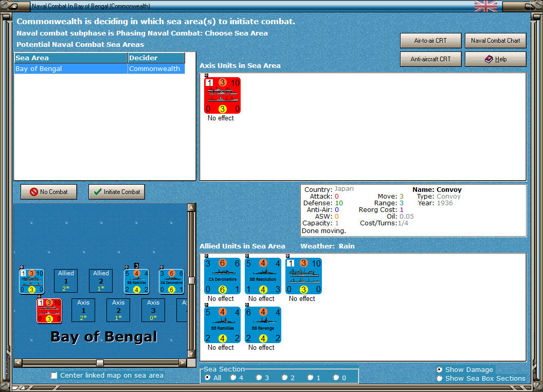Click the Axis 1 sea box on the map
The width and height of the screenshot is (543, 392).
coord(83,310)
